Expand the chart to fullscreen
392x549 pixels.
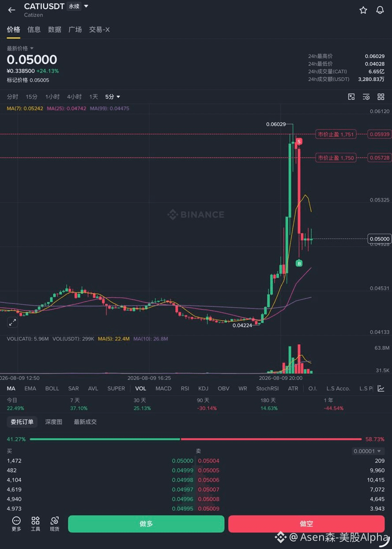click(12, 322)
